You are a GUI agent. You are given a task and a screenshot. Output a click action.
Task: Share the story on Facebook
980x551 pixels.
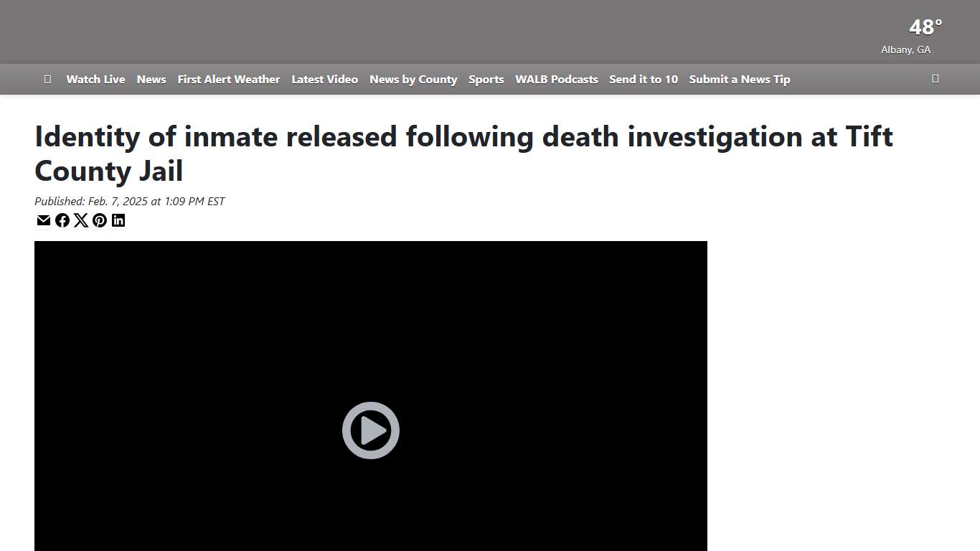click(62, 220)
